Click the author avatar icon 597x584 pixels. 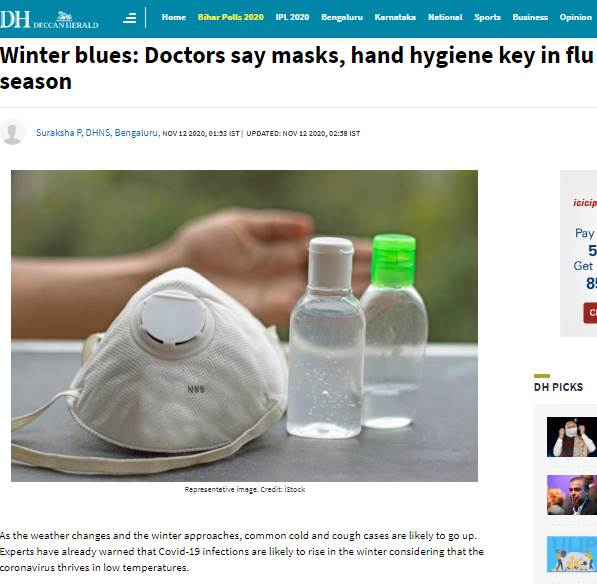13,132
